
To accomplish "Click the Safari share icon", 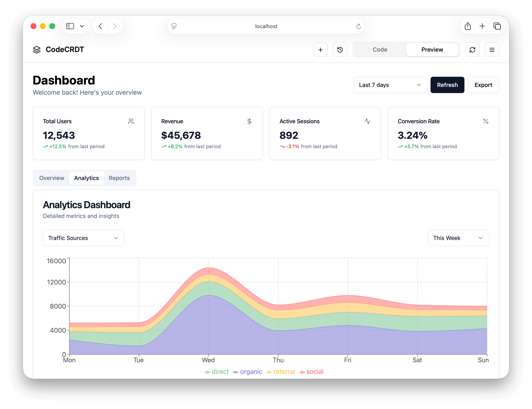I will point(467,26).
